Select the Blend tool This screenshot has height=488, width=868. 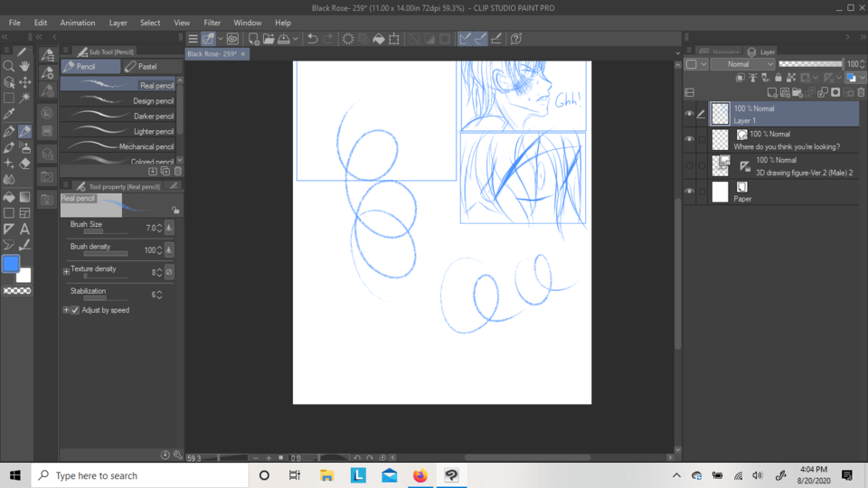click(9, 180)
